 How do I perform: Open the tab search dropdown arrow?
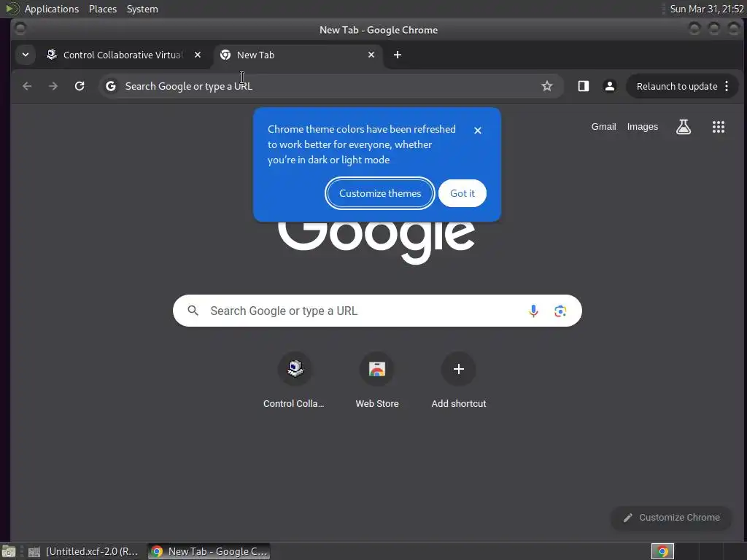click(26, 55)
